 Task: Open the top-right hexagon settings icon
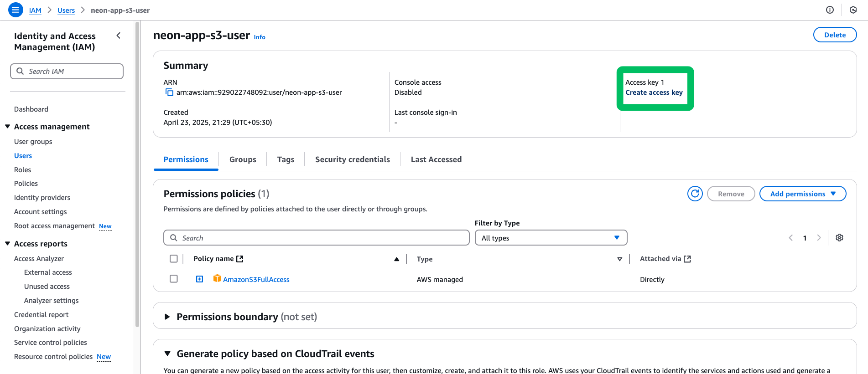853,10
